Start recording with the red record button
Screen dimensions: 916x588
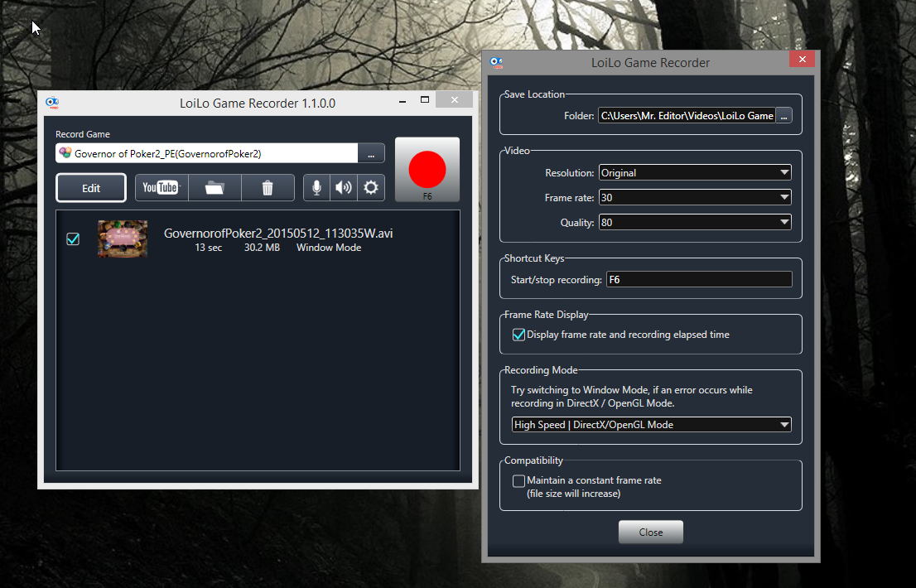427,169
